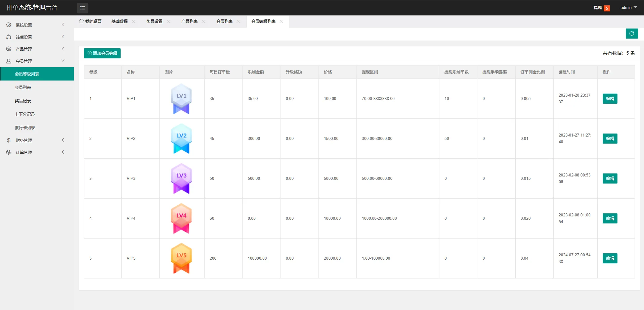Collapse the 会员管理 sidebar menu
The image size is (644, 310).
click(35, 61)
